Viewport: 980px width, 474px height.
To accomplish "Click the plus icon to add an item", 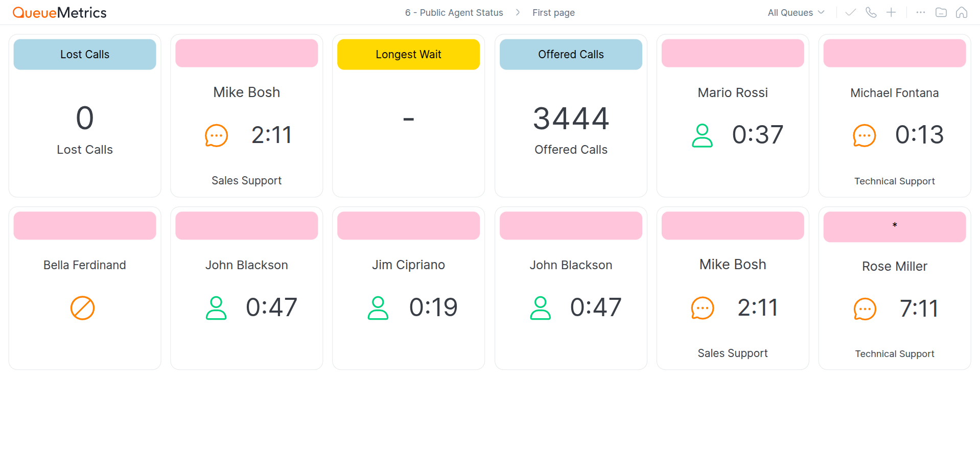I will [x=891, y=12].
